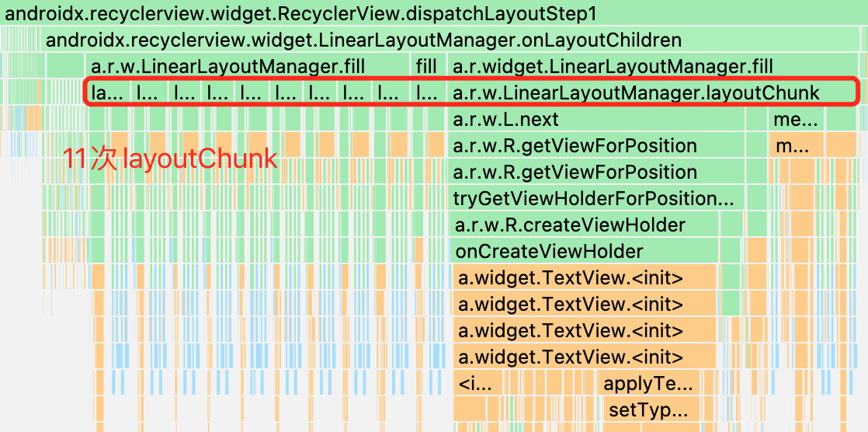Select the truncated "me..." frame
The height and width of the screenshot is (432, 868).
(796, 120)
